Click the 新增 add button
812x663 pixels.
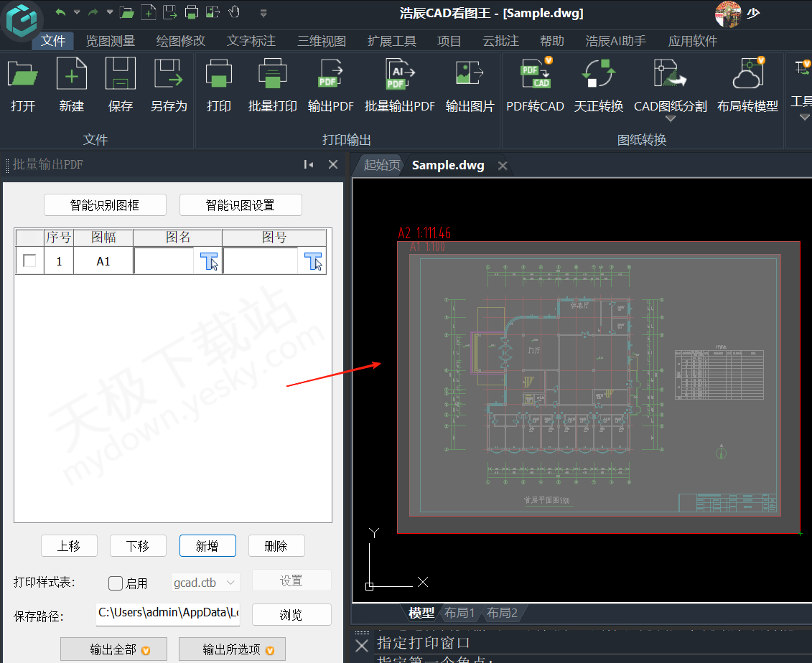tap(207, 546)
